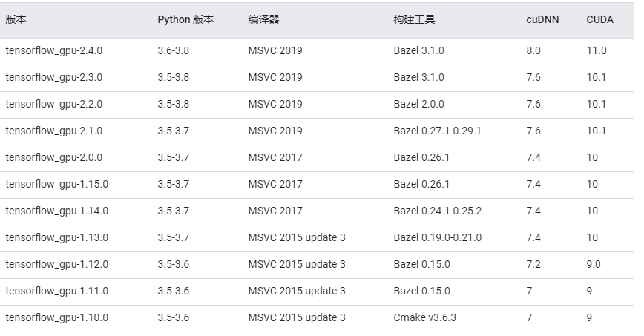
Task: Click Python 3.5-3.8 in the 2.3.0 row
Action: [x=174, y=77]
